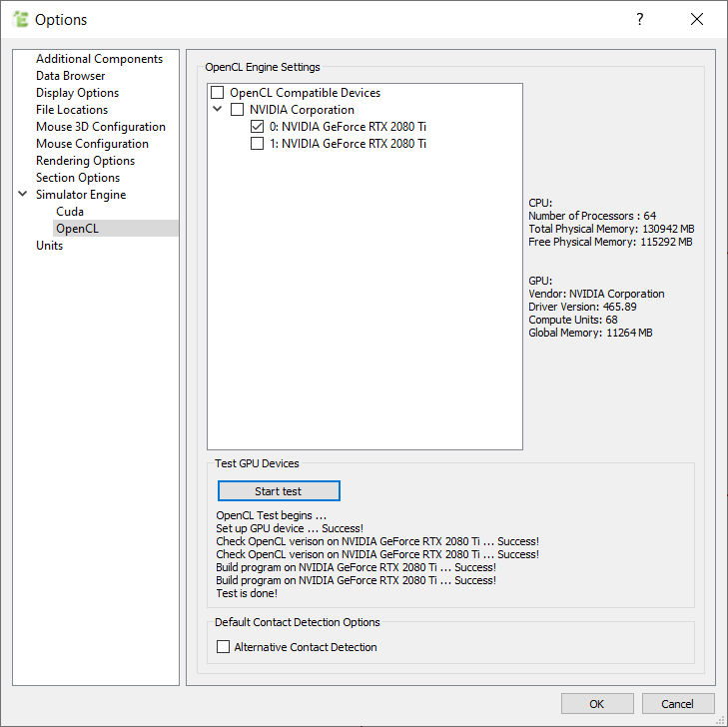Viewport: 728px width, 727px height.
Task: Open File Locations settings
Action: [x=72, y=110]
